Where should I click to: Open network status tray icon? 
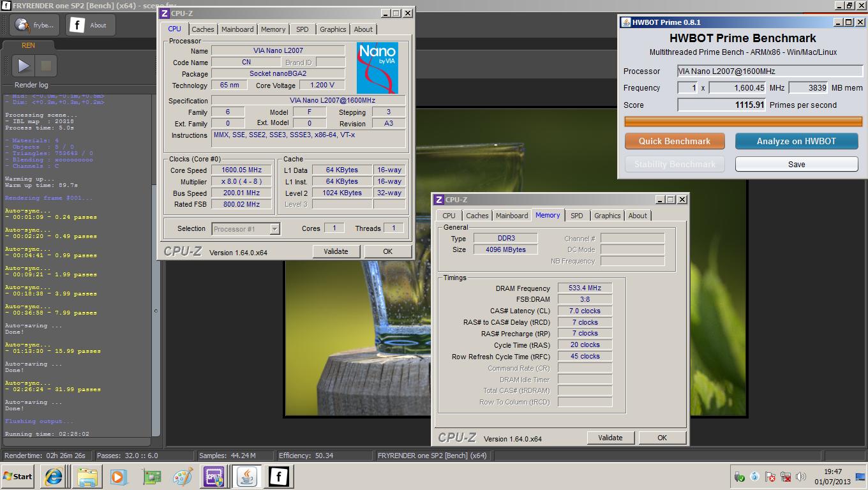pyautogui.click(x=786, y=477)
